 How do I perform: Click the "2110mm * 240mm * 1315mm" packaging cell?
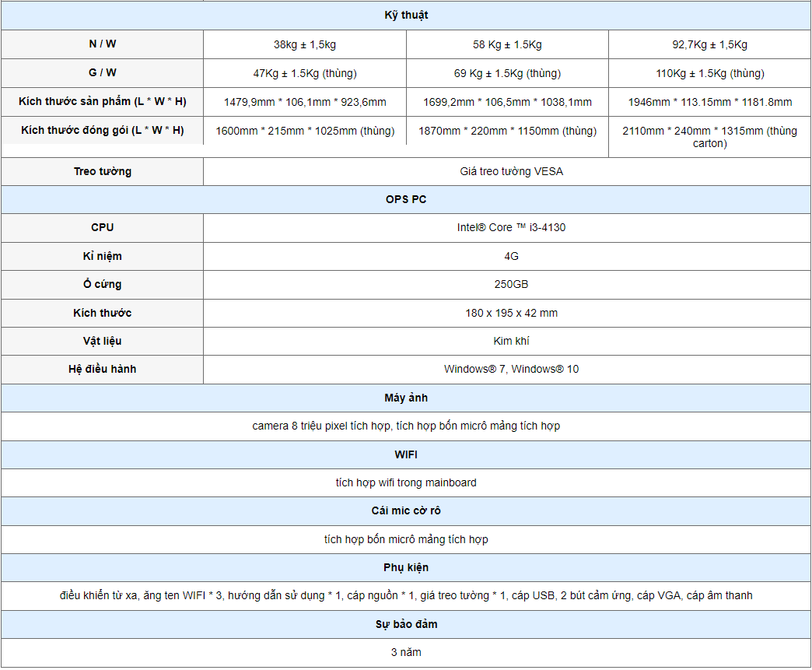709,137
